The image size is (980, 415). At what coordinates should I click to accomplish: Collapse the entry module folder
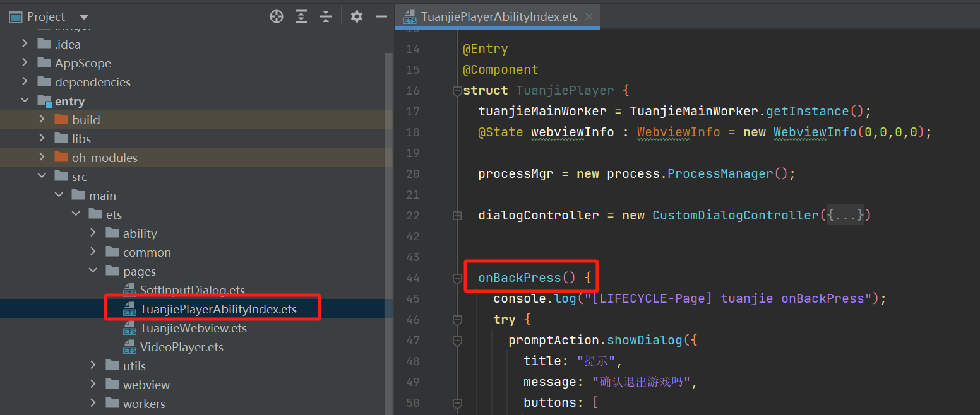pos(25,101)
